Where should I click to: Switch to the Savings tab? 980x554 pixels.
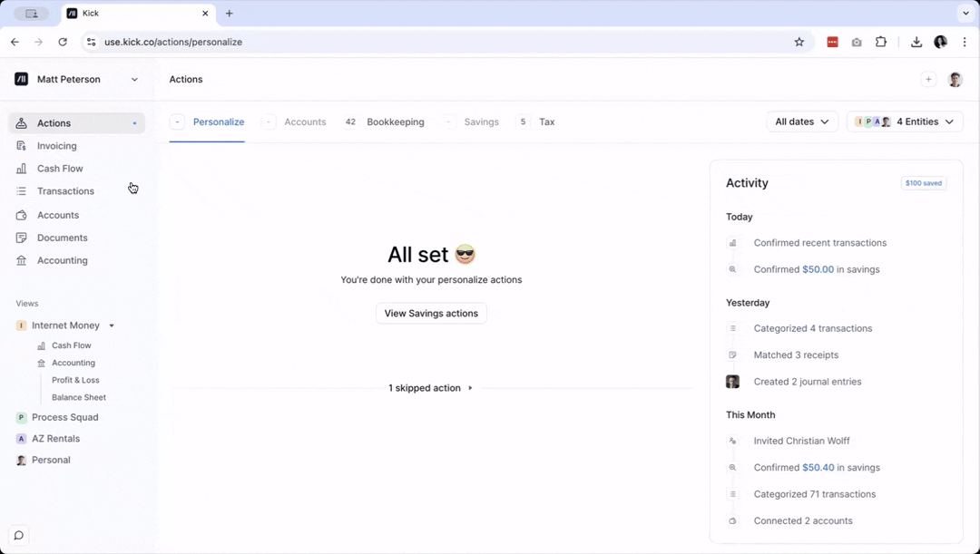tap(481, 121)
